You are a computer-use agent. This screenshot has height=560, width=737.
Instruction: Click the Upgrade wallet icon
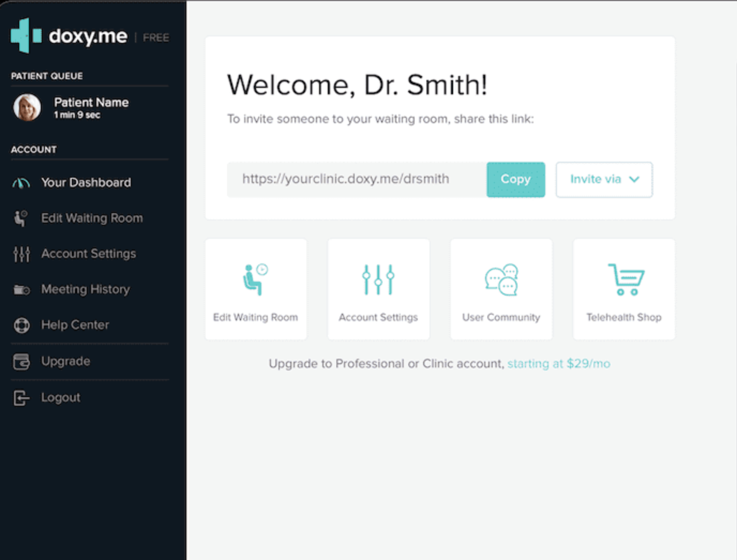pyautogui.click(x=21, y=362)
